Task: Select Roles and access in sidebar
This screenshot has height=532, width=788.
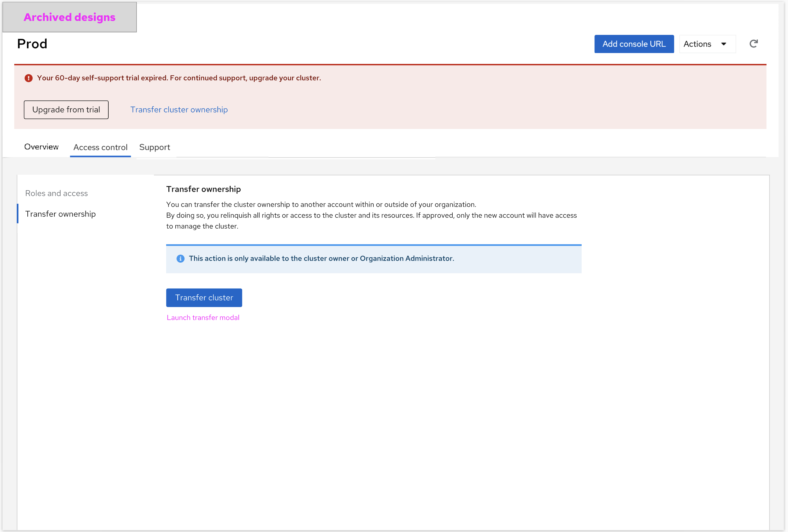Action: click(57, 193)
